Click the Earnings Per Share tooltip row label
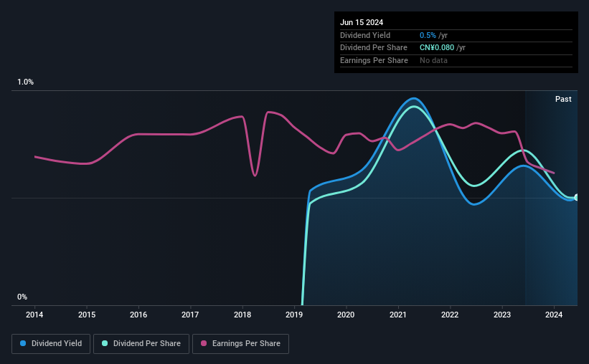589x364 pixels. pyautogui.click(x=374, y=60)
